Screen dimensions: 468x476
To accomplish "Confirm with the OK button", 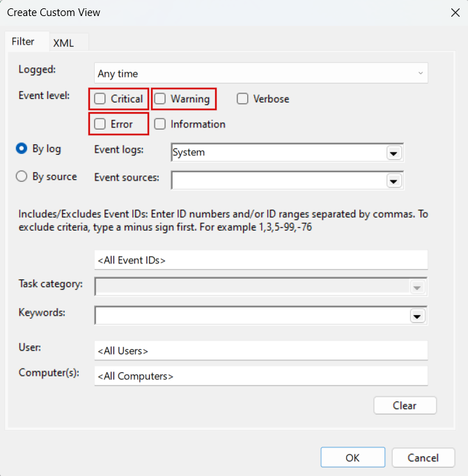I will click(352, 458).
